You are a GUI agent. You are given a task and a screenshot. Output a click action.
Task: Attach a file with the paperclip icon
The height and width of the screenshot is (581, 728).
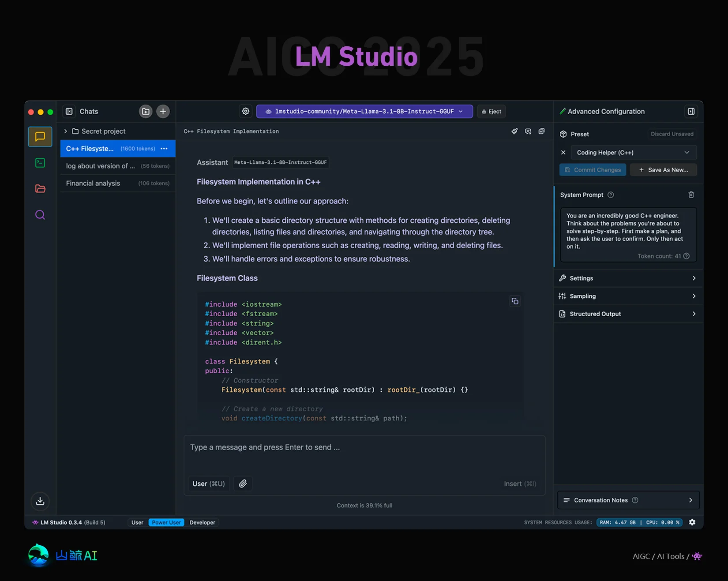(243, 484)
